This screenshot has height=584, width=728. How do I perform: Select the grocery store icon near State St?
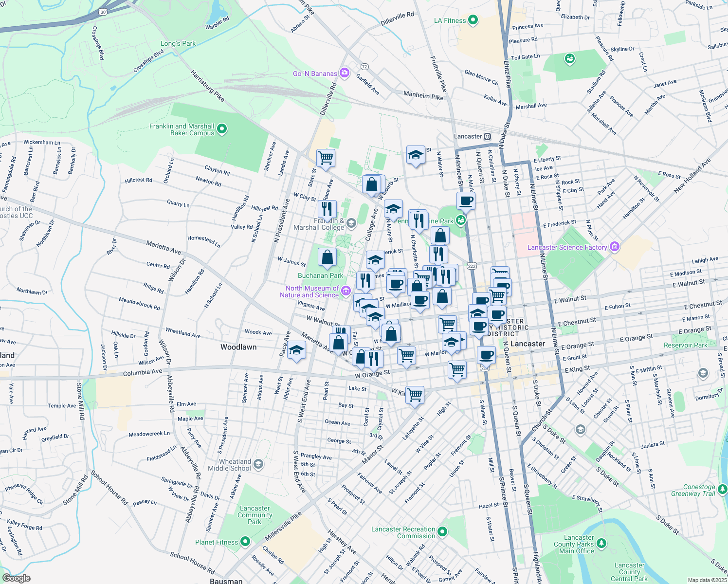pyautogui.click(x=326, y=157)
